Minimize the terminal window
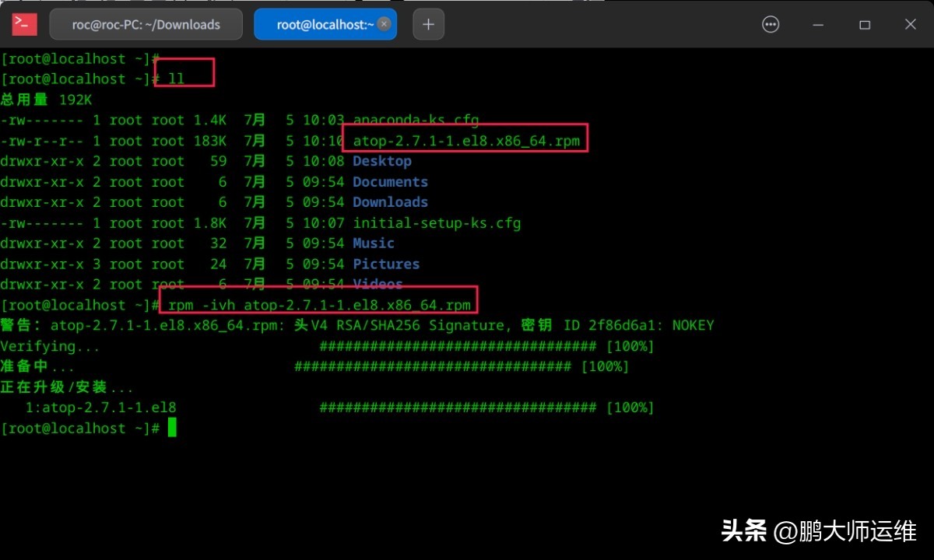 [x=818, y=24]
